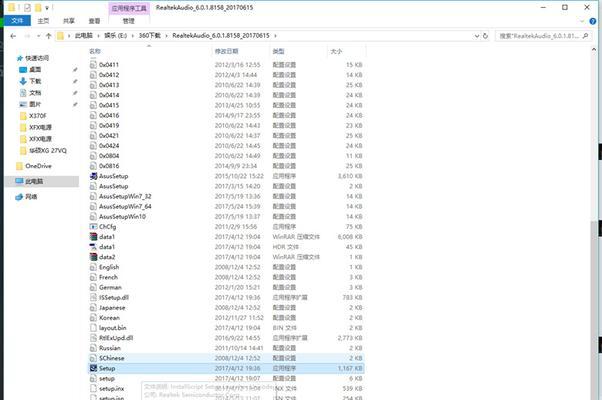Select the English config file icon

(x=93, y=267)
